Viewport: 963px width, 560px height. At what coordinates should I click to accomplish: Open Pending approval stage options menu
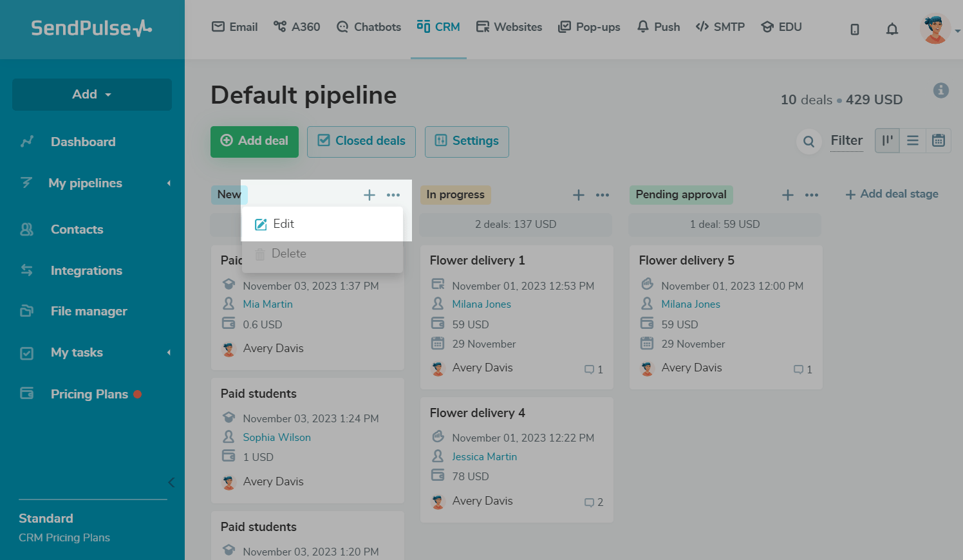(x=812, y=195)
